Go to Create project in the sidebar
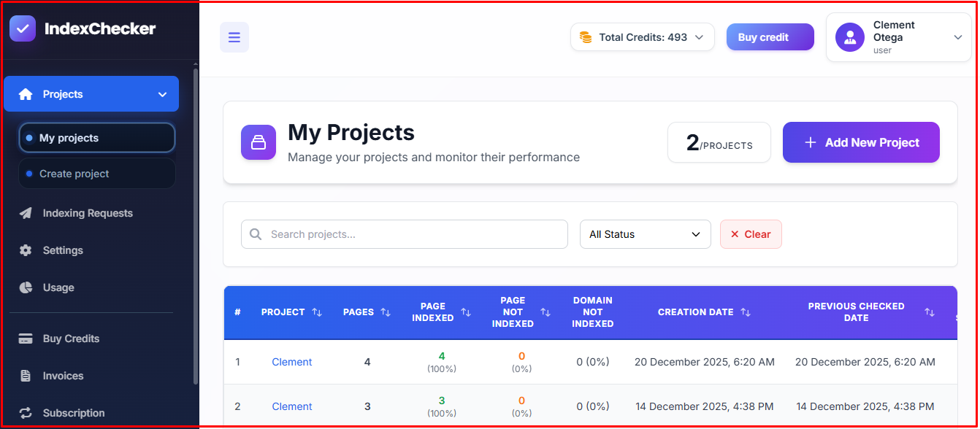980x429 pixels. (x=74, y=174)
